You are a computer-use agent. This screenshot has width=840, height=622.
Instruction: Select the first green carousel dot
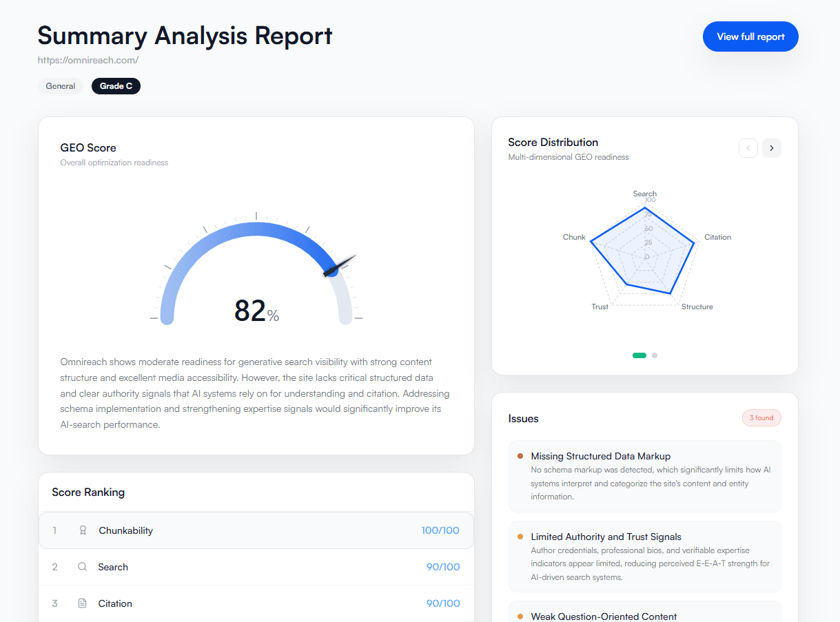tap(639, 355)
